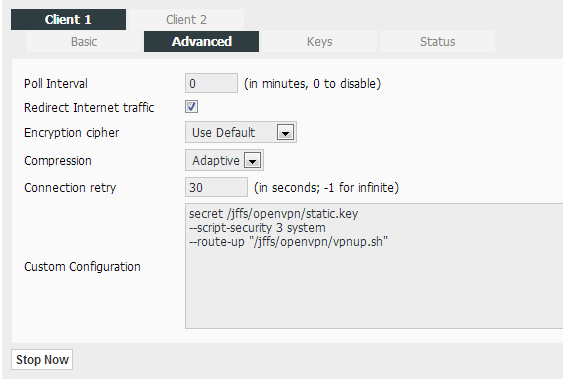
Task: Click the Custom Configuration label
Action: (x=82, y=267)
